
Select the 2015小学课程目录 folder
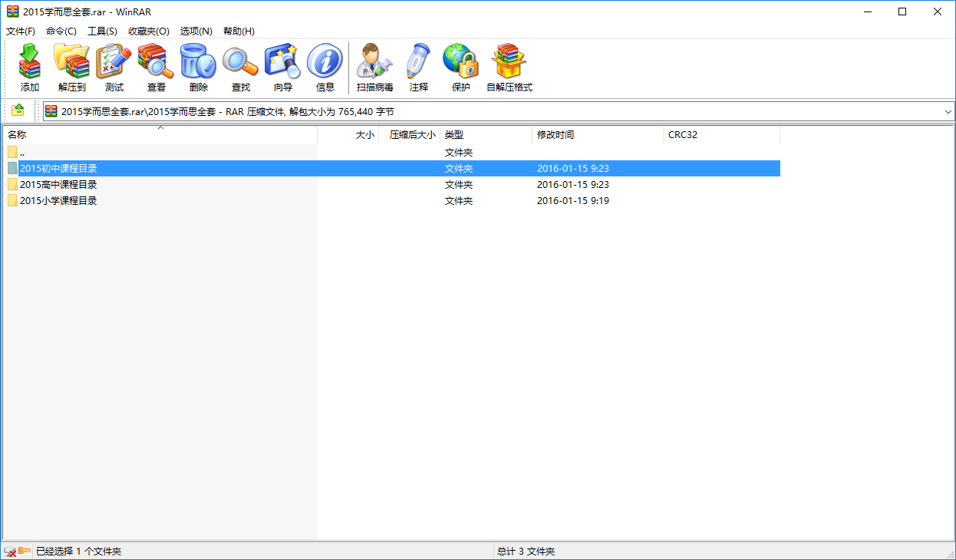[x=58, y=201]
